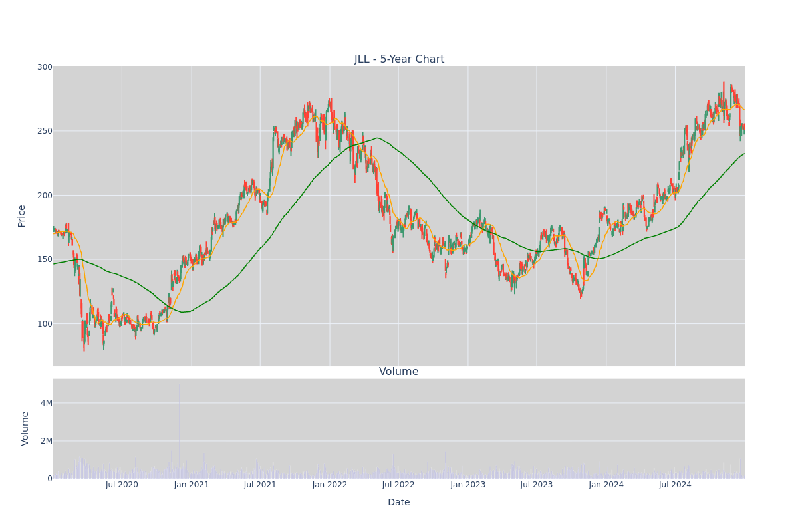The image size is (798, 532).
Task: Click the Price y-axis title
Action: pos(21,216)
